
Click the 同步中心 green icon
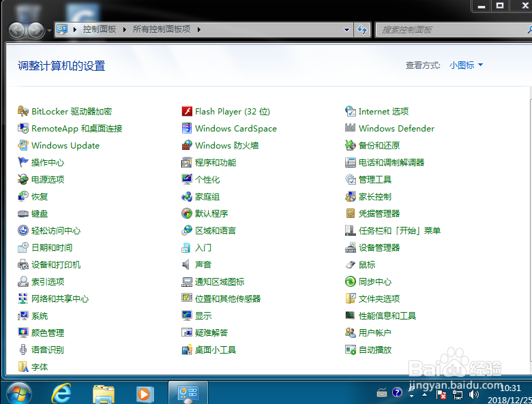[x=351, y=281]
